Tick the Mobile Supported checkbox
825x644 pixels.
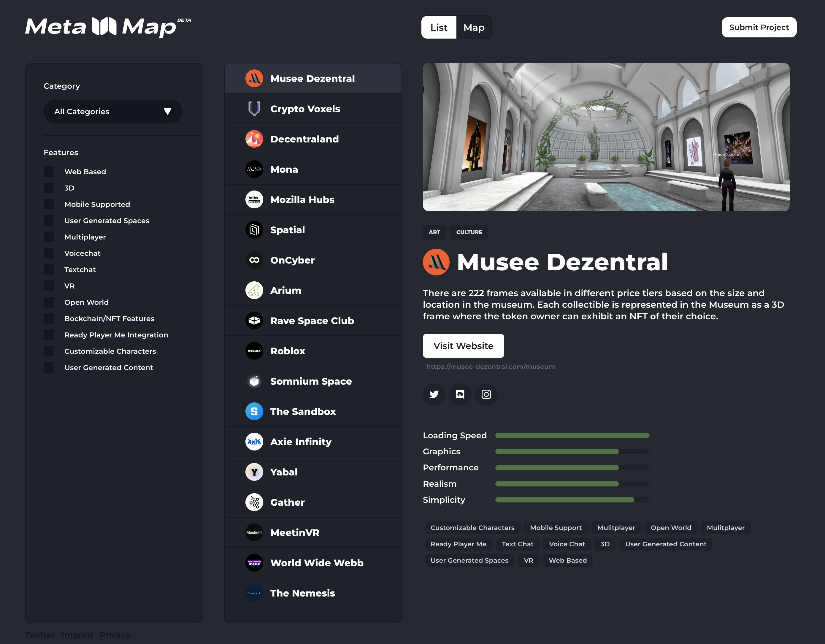pos(49,204)
